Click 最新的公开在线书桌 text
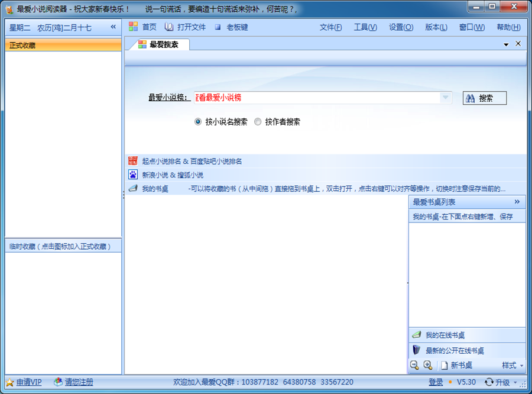The width and height of the screenshot is (532, 394). [x=455, y=351]
